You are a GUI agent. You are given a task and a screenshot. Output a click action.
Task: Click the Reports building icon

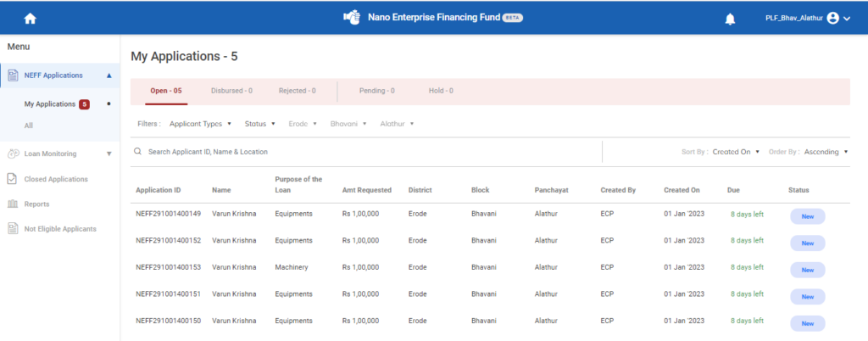tap(13, 204)
